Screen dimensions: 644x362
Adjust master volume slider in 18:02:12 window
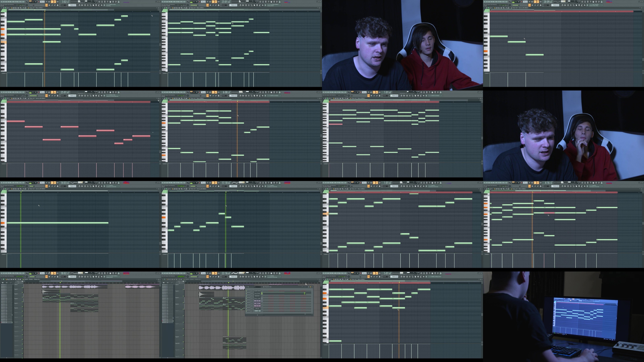(x=27, y=273)
